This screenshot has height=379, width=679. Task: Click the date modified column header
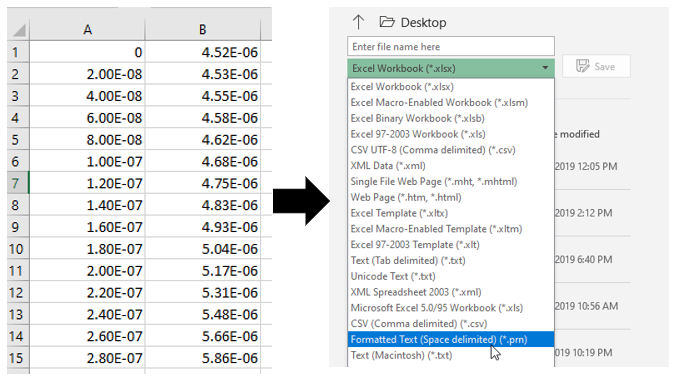pyautogui.click(x=577, y=134)
